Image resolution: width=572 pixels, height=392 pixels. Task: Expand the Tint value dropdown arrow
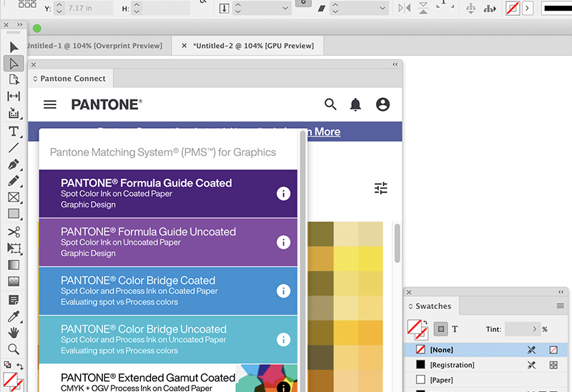coord(534,329)
